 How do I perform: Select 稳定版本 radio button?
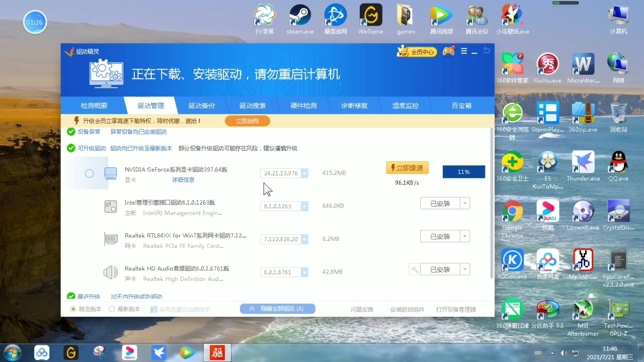(x=73, y=309)
